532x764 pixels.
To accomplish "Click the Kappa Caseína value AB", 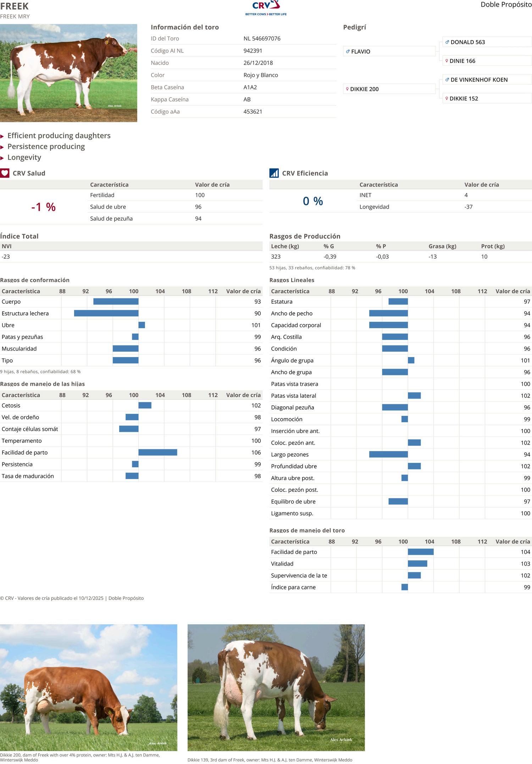I will [x=247, y=99].
